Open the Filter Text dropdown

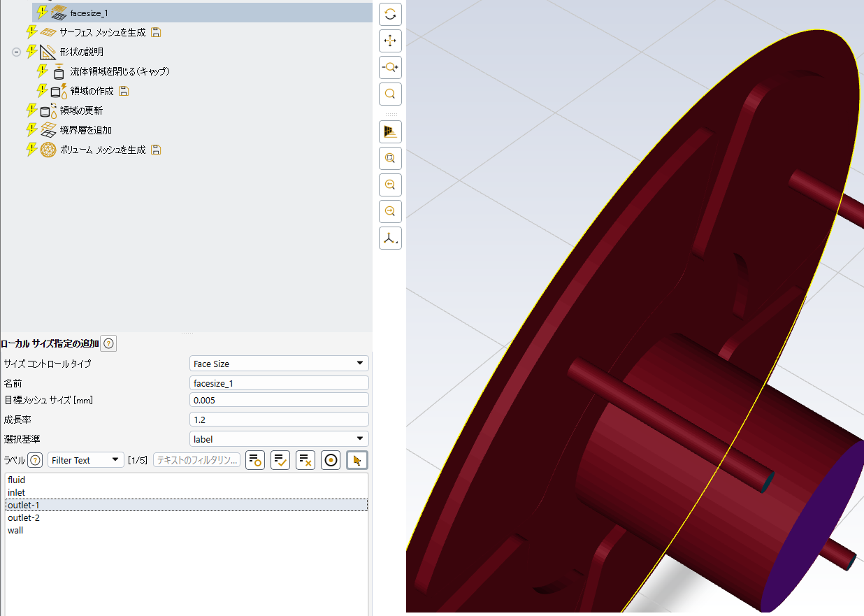point(86,460)
